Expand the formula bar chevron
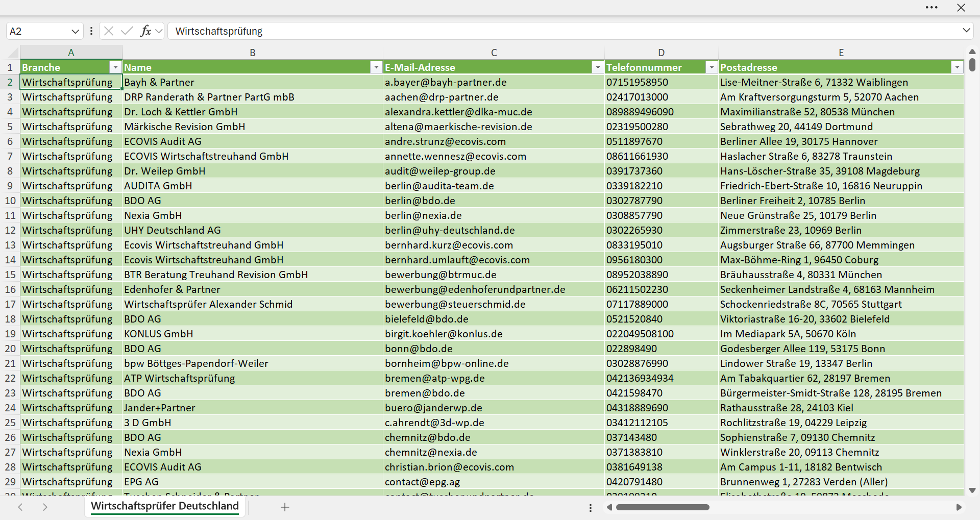 pyautogui.click(x=966, y=31)
